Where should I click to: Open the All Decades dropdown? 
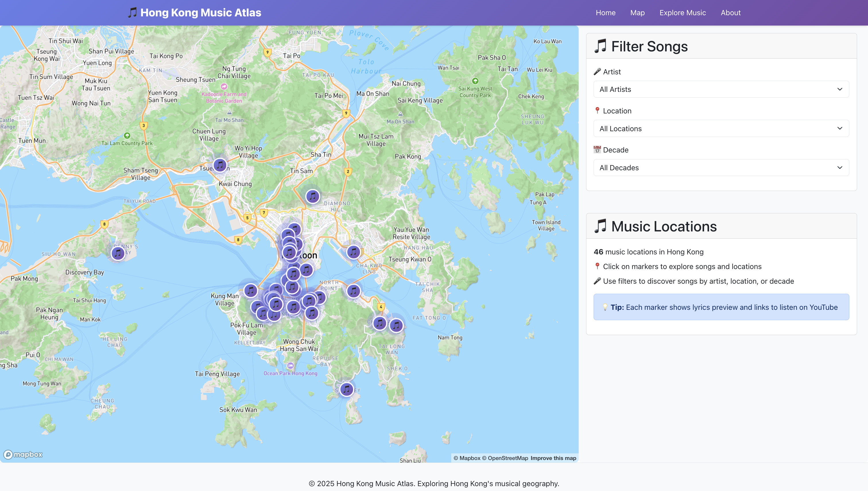[x=721, y=168]
